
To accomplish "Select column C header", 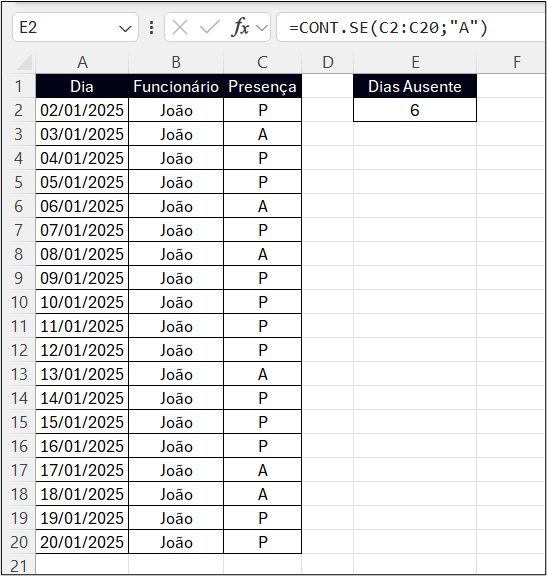I will 262,62.
